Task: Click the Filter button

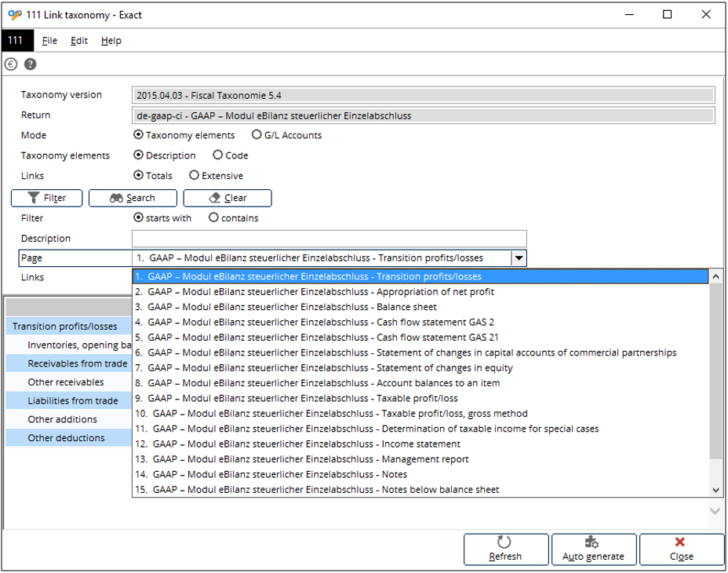Action: (x=47, y=198)
